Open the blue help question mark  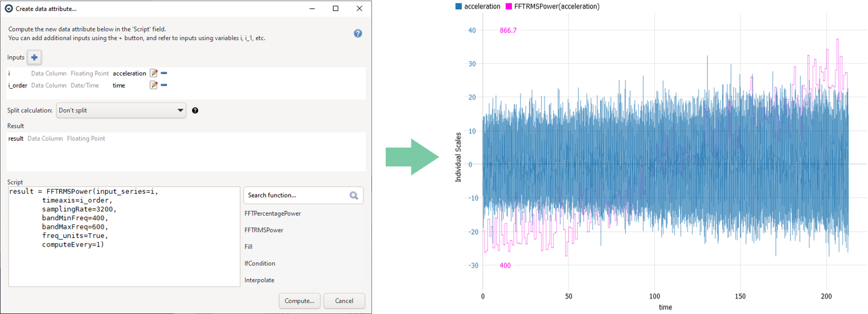358,34
